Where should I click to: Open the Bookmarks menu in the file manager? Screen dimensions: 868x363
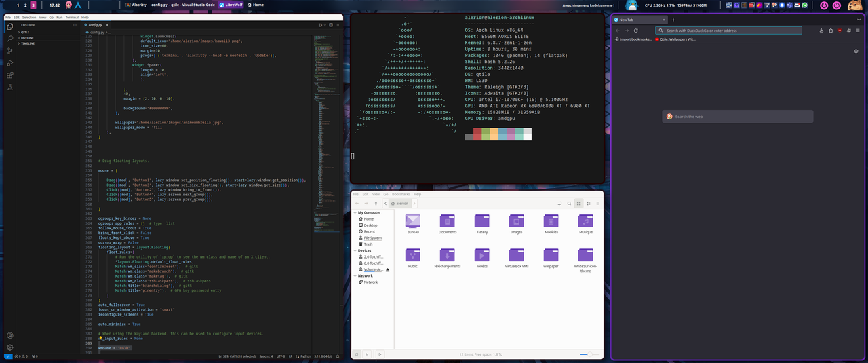click(401, 194)
